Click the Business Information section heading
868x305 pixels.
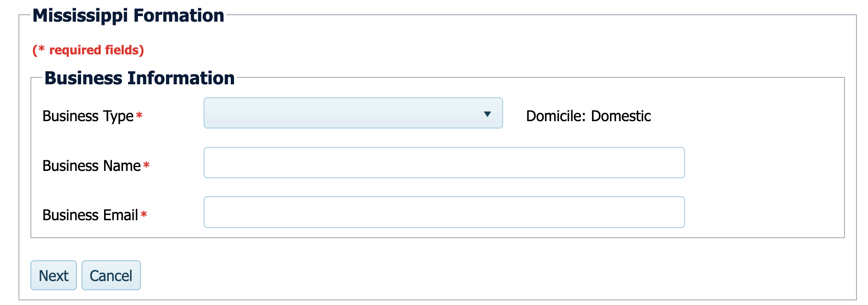coord(139,78)
